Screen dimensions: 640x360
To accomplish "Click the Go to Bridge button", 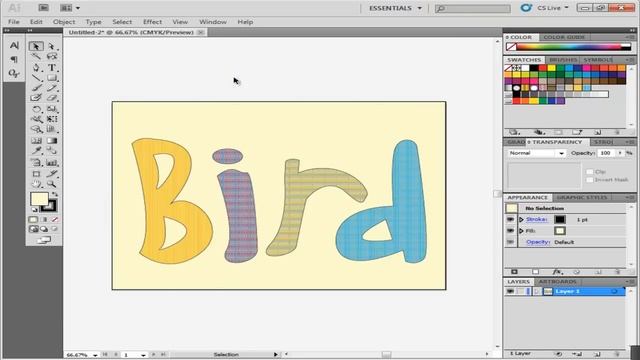I will (x=43, y=8).
